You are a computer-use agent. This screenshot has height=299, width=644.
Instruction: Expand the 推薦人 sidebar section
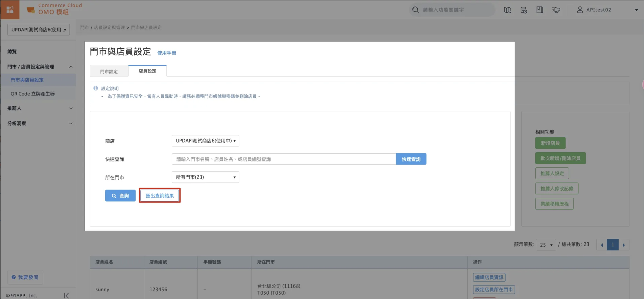tap(39, 108)
